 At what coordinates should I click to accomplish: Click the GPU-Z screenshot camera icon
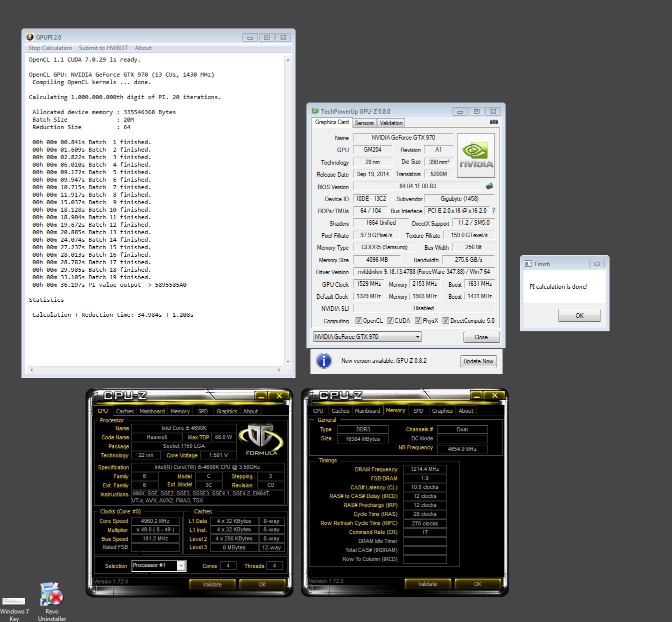pyautogui.click(x=493, y=122)
